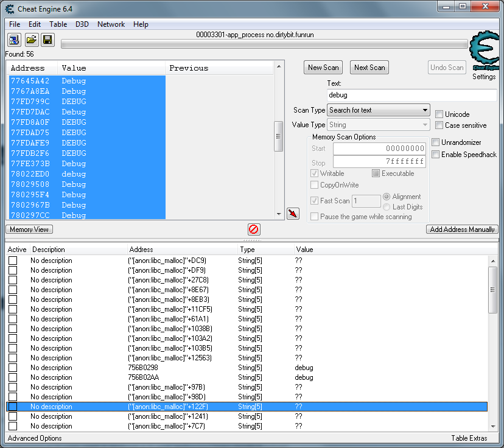Select result address 77645A42
504x448 pixels.
pyautogui.click(x=30, y=81)
